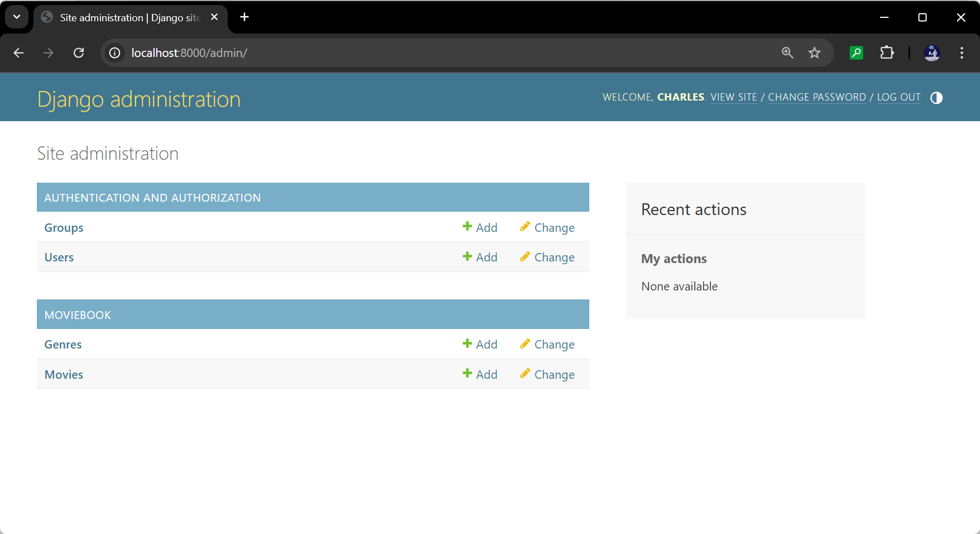The height and width of the screenshot is (534, 980).
Task: Open the Chrome profile avatar
Action: tap(931, 53)
